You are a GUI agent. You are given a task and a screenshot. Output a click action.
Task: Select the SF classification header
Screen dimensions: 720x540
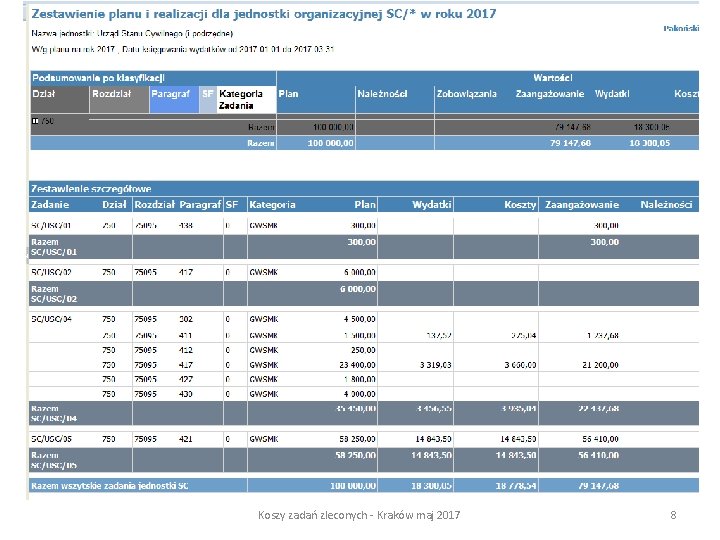click(x=208, y=99)
